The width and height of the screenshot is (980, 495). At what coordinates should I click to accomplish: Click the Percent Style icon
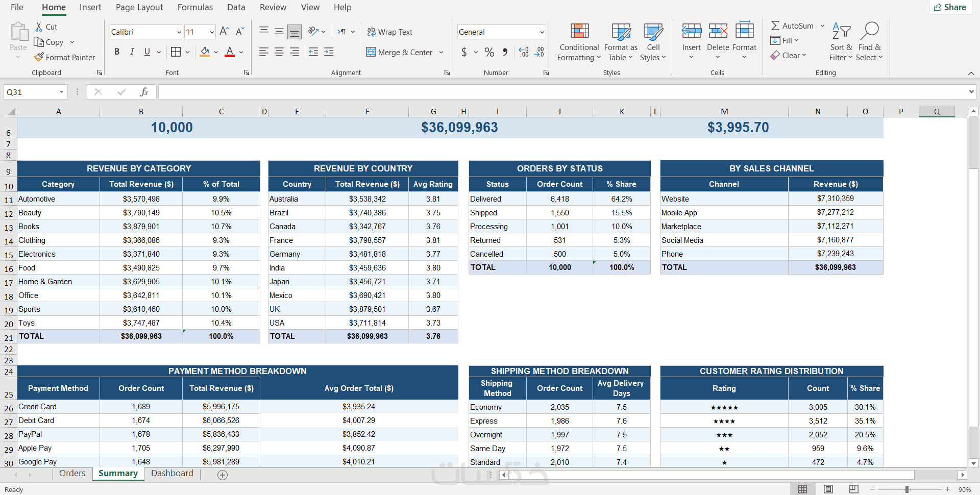(489, 52)
